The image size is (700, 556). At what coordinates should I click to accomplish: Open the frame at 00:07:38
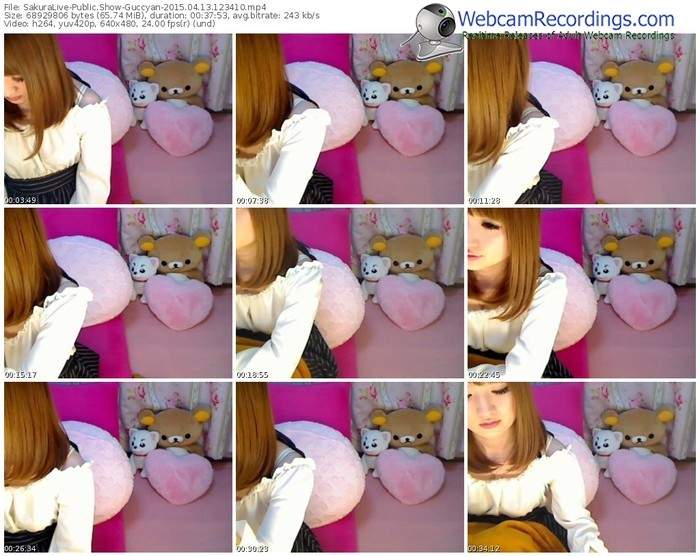pyautogui.click(x=348, y=119)
